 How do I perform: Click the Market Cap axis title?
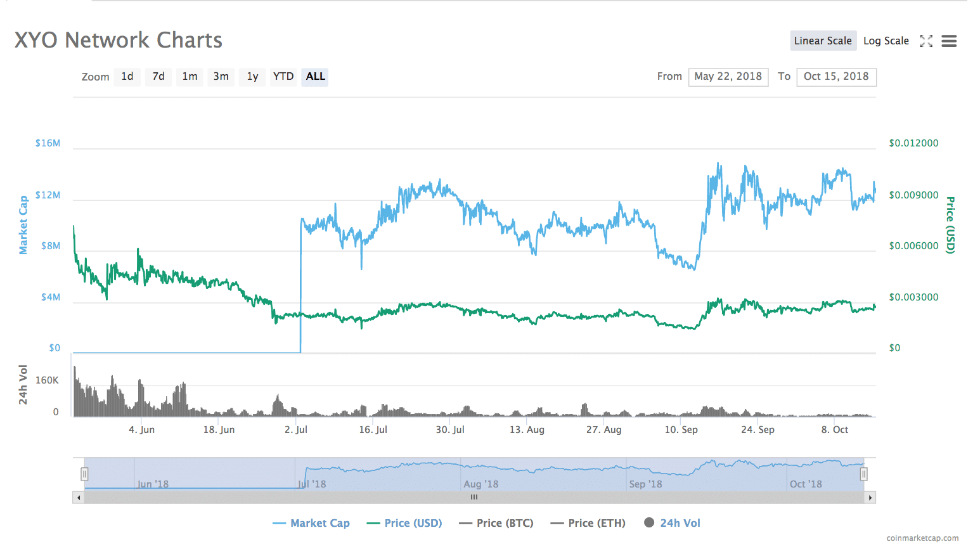pos(23,225)
